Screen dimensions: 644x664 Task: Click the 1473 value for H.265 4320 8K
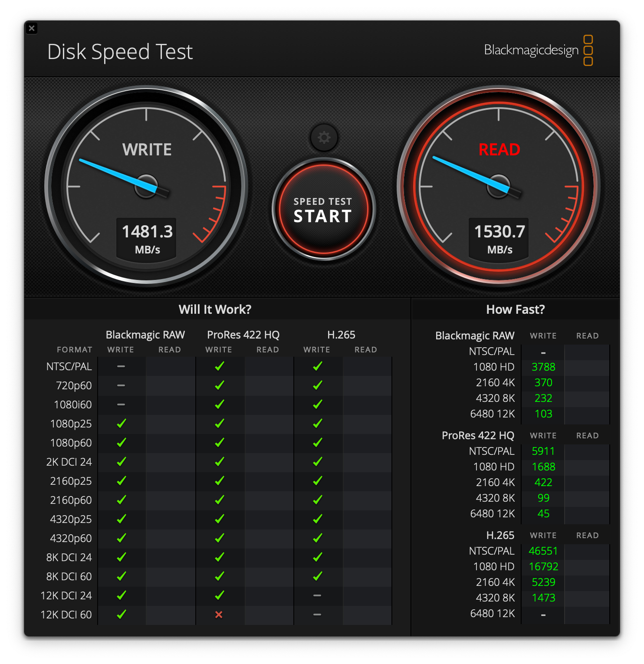point(543,598)
